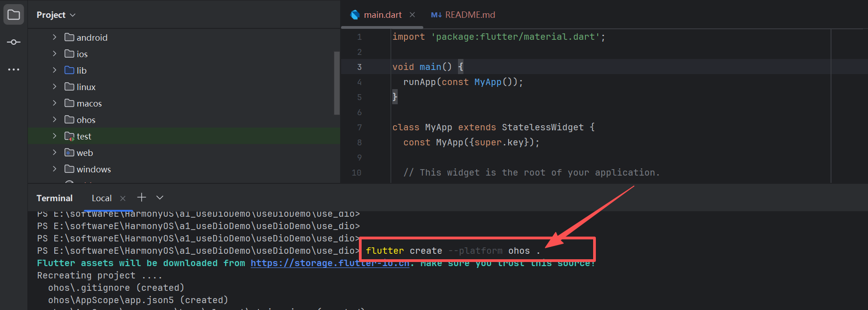Expand the windows folder
Viewport: 868px width, 310px height.
(x=54, y=169)
